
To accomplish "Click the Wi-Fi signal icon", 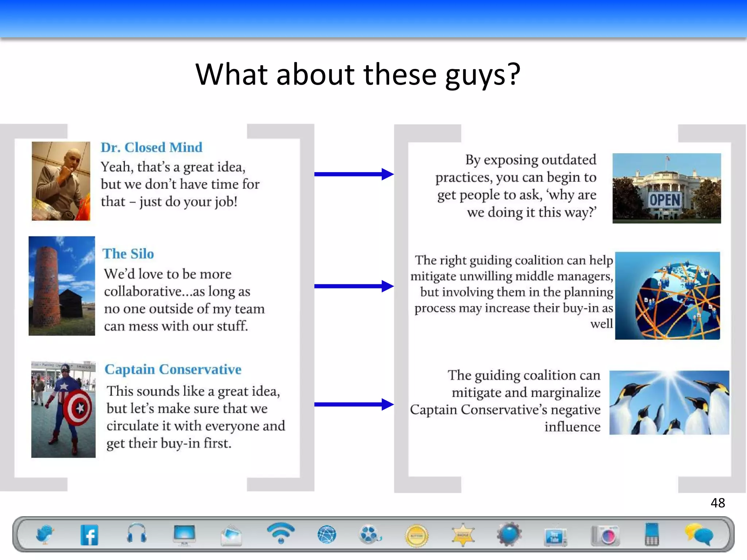I will pos(280,533).
